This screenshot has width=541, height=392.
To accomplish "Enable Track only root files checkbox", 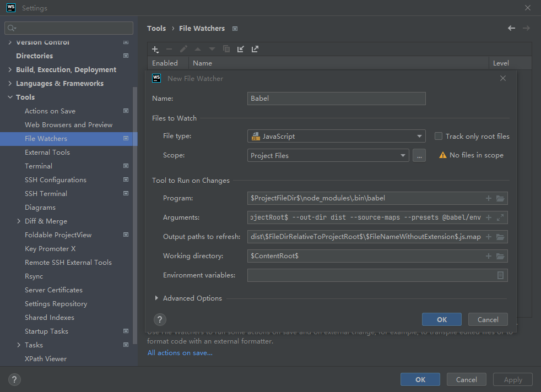I will [438, 136].
